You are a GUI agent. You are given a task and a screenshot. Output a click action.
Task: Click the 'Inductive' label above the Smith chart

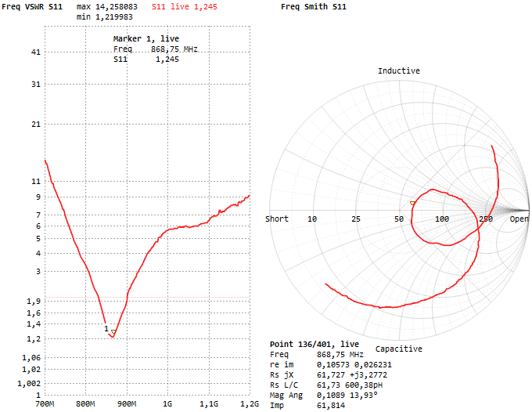[x=398, y=70]
